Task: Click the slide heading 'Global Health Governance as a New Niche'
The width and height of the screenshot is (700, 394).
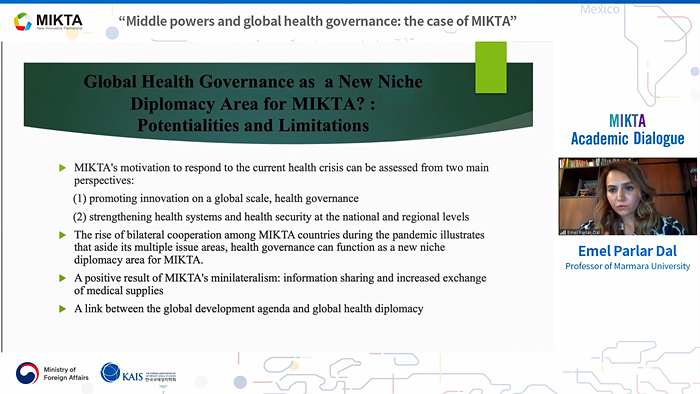Action: pyautogui.click(x=253, y=82)
